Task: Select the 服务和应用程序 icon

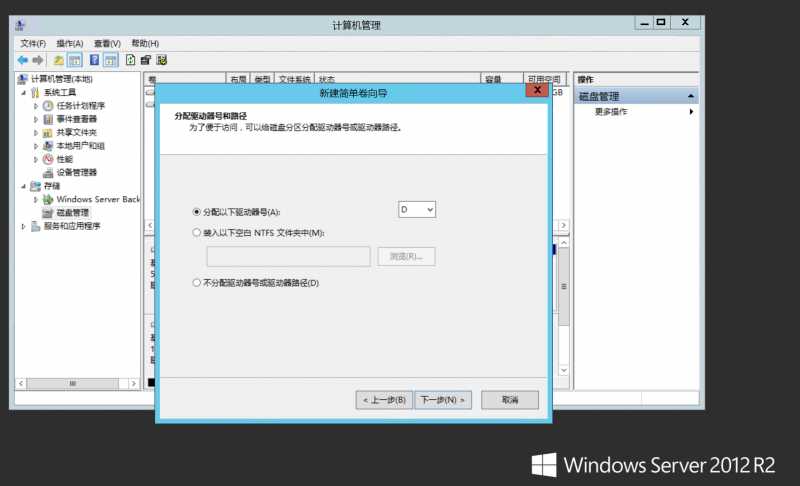Action: [x=35, y=226]
